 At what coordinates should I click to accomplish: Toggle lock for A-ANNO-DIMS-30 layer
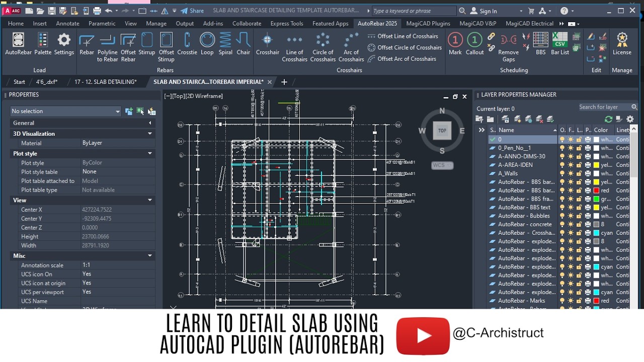pos(579,156)
